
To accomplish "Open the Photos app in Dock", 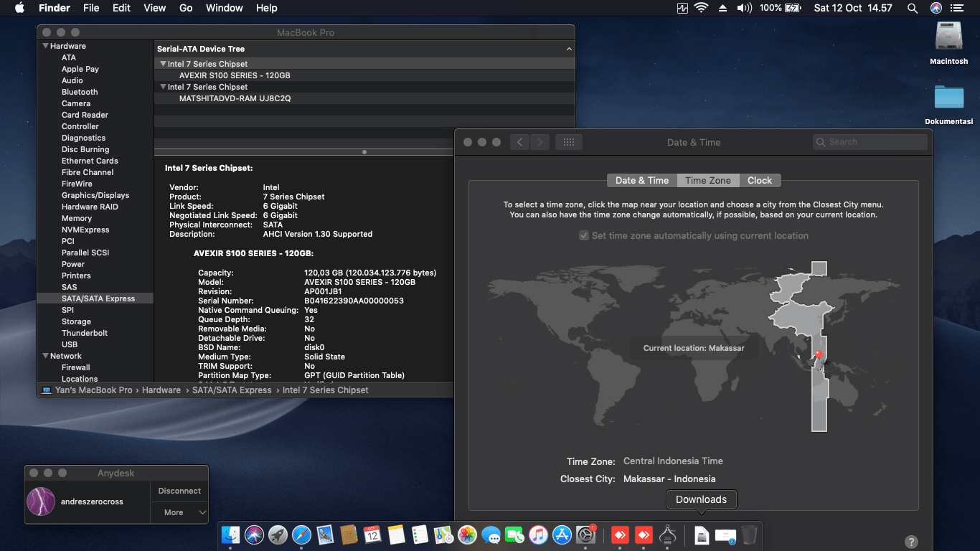I will 467,534.
